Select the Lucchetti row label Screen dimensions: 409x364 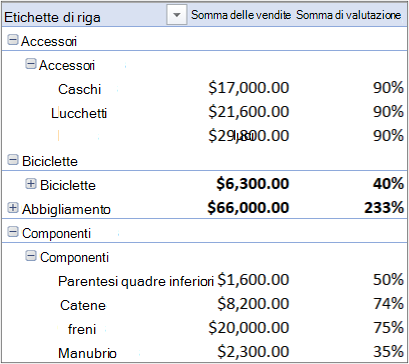[x=79, y=114]
